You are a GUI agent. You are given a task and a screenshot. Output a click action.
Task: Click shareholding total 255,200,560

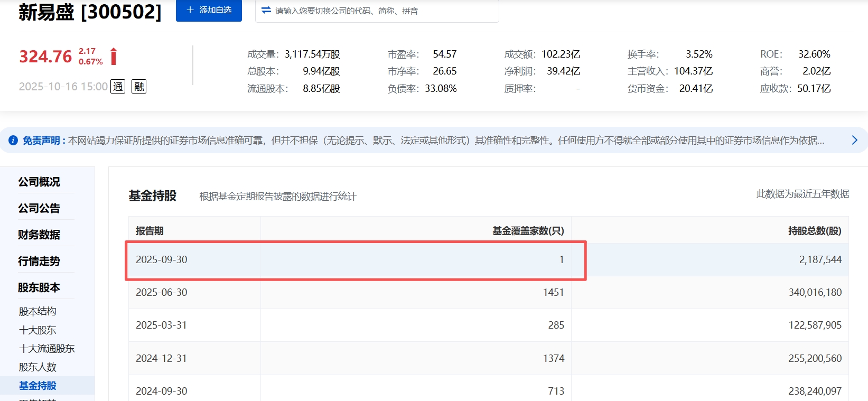pos(815,358)
